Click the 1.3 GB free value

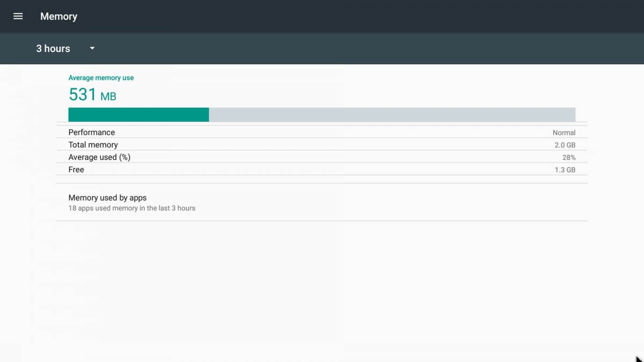(x=566, y=169)
